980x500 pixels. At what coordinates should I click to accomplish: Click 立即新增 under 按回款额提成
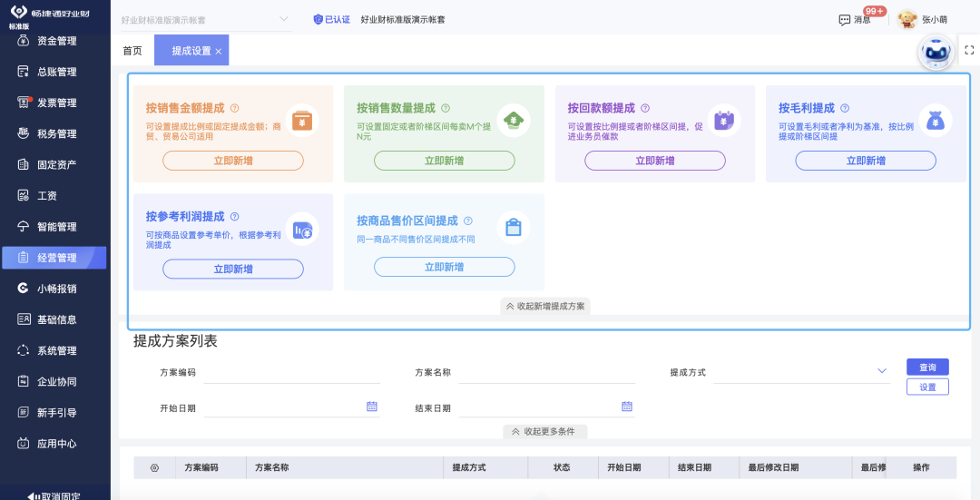(655, 161)
